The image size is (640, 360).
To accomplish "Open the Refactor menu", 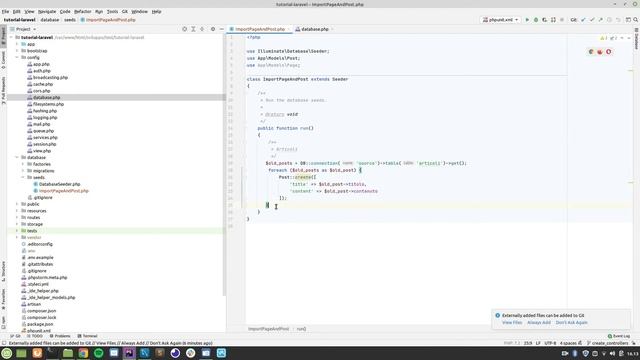I will pyautogui.click(x=82, y=11).
